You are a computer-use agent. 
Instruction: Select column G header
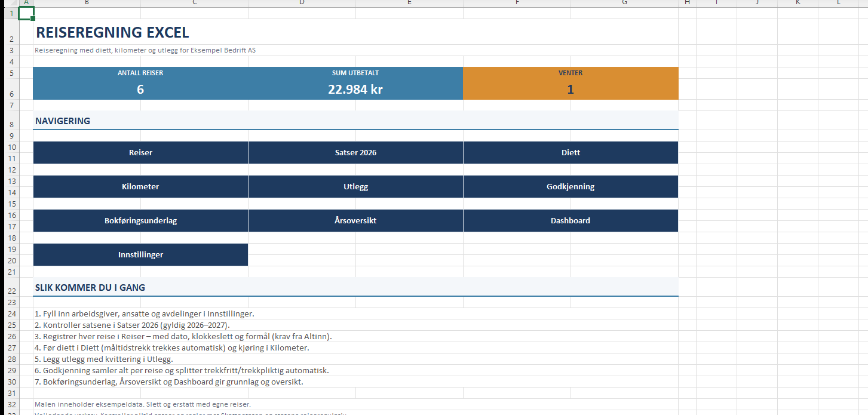pos(624,3)
